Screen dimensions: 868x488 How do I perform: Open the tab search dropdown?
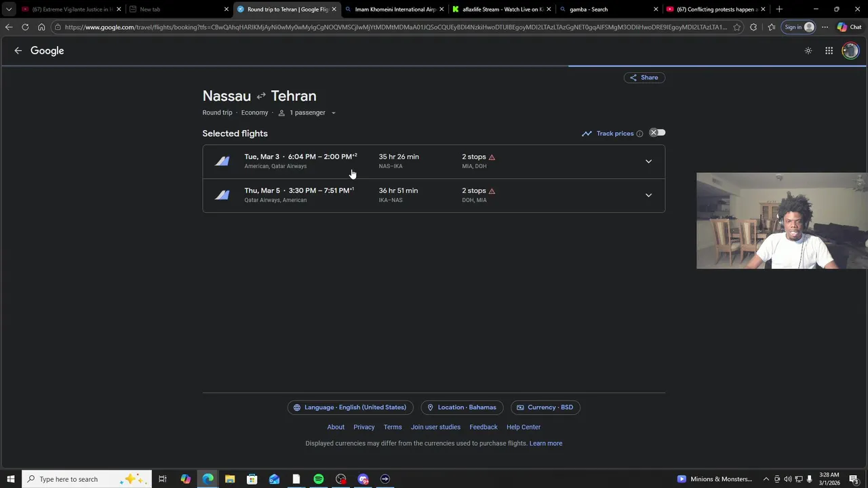click(x=9, y=9)
